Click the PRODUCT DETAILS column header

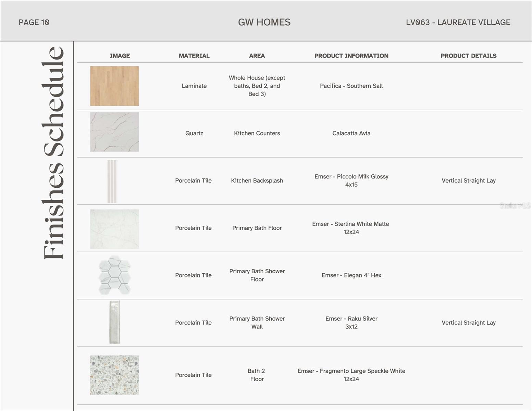[x=468, y=55]
